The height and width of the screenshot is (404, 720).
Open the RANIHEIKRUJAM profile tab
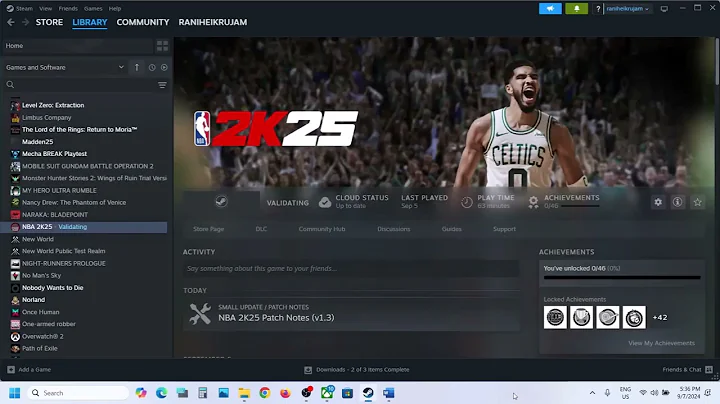tap(213, 22)
